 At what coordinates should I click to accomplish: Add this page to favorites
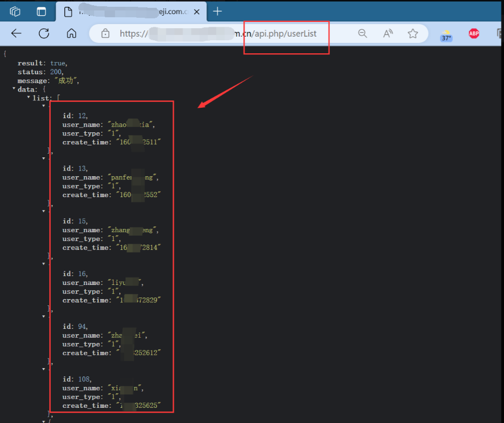point(413,33)
